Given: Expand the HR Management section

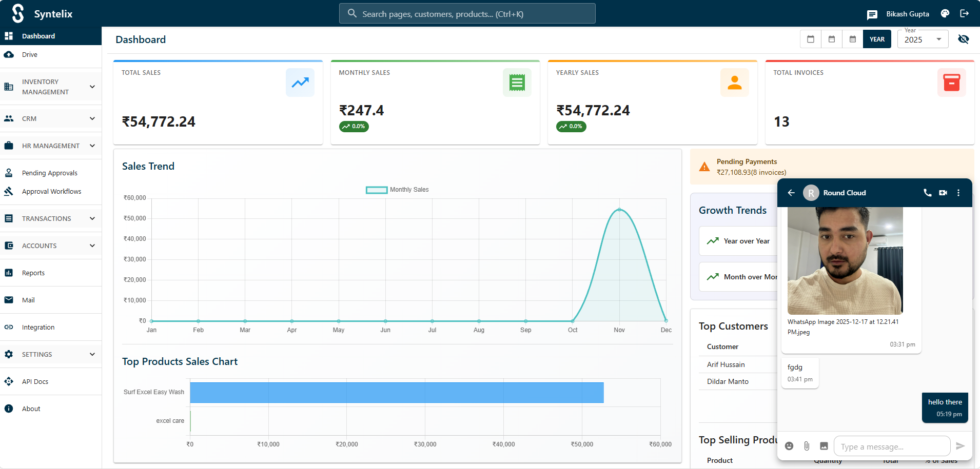Looking at the screenshot, I should point(51,146).
